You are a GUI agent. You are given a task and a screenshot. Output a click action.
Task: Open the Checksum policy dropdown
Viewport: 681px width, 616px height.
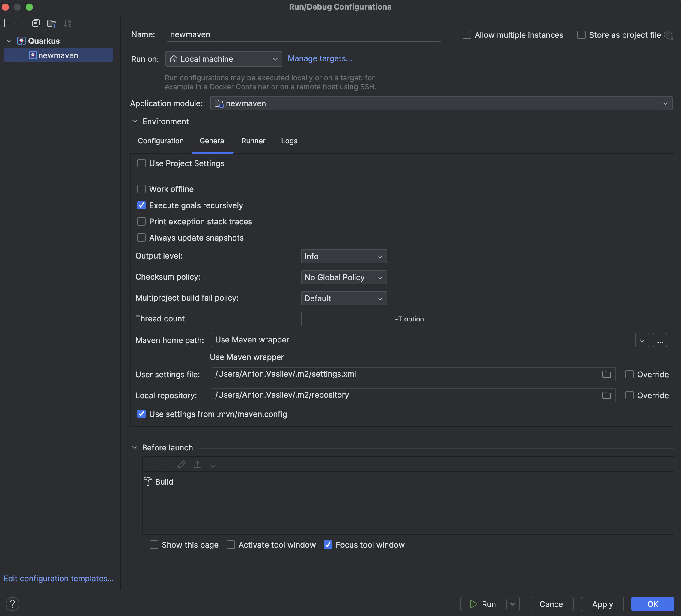click(x=344, y=277)
